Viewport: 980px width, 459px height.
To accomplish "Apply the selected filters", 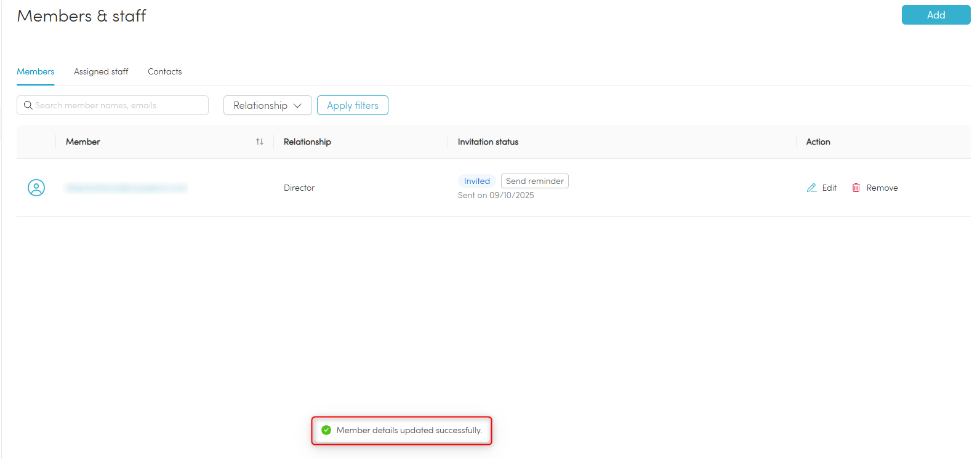I will click(x=353, y=105).
